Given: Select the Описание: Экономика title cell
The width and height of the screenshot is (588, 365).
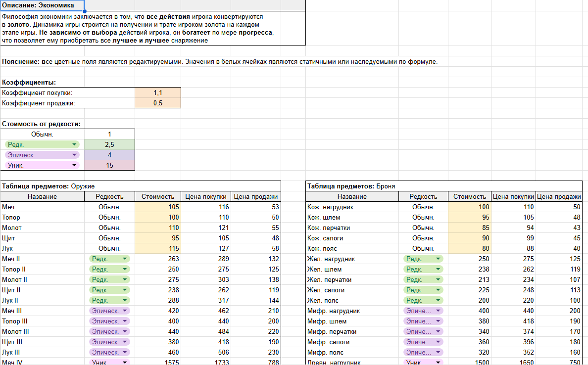Looking at the screenshot, I should [x=42, y=5].
